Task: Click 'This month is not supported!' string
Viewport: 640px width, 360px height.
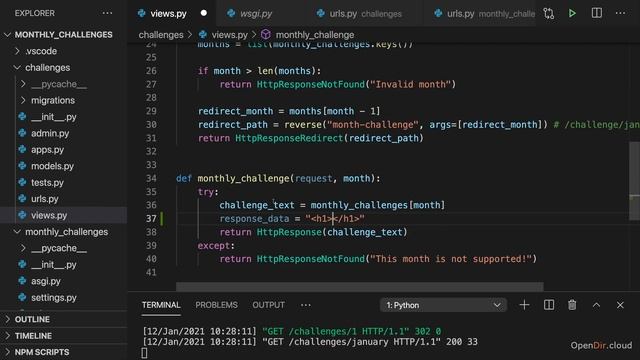Action: click(451, 259)
